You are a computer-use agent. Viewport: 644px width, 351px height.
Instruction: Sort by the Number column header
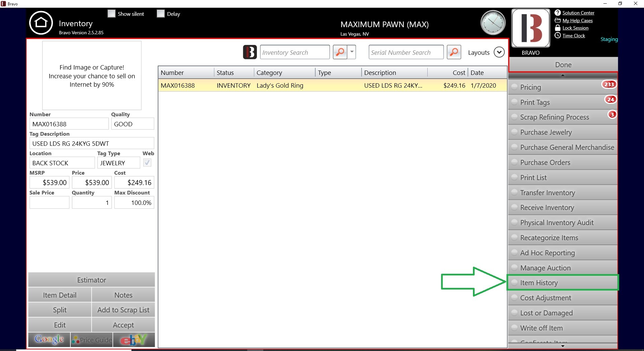tap(186, 73)
